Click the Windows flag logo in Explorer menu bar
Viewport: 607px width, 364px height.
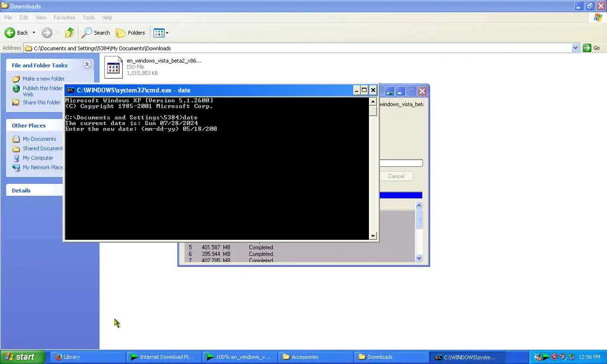(598, 18)
